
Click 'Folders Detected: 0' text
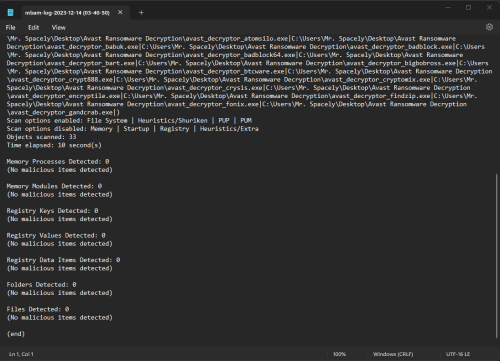41,285
